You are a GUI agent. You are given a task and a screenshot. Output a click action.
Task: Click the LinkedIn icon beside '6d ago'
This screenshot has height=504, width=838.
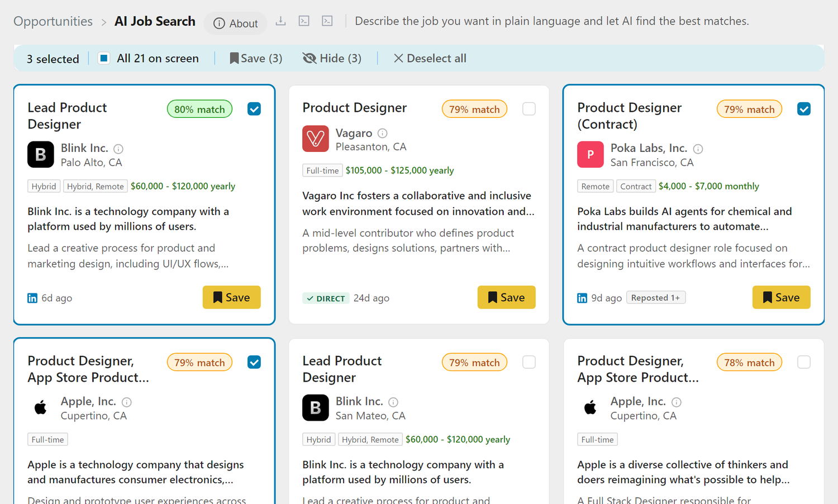32,298
